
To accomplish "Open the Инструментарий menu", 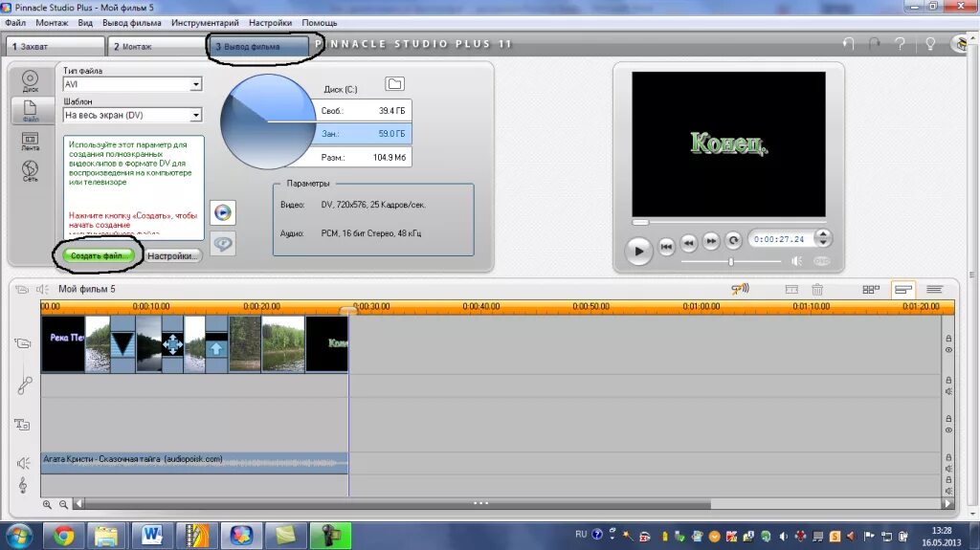I will click(205, 23).
